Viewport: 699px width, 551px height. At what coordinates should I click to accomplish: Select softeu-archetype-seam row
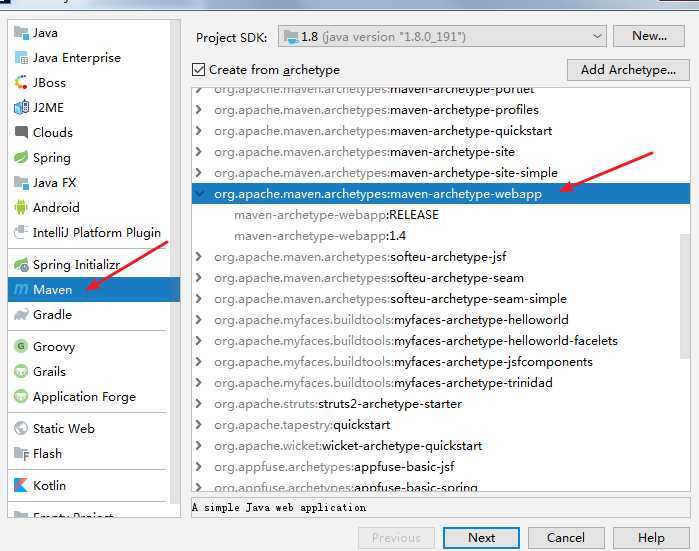[x=441, y=278]
